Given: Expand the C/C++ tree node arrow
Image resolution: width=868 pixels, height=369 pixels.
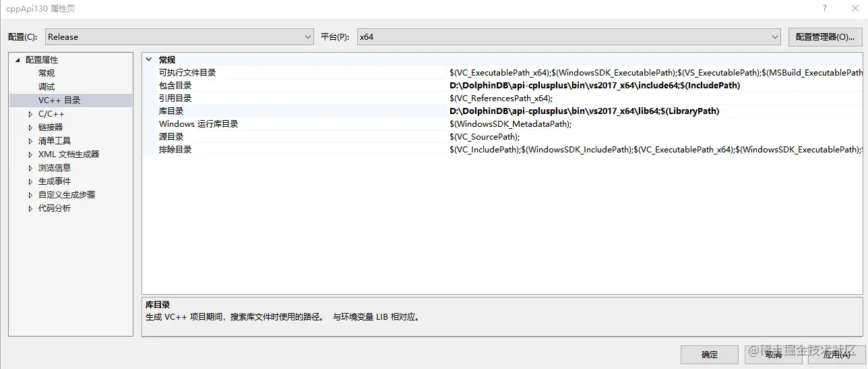Looking at the screenshot, I should 30,114.
